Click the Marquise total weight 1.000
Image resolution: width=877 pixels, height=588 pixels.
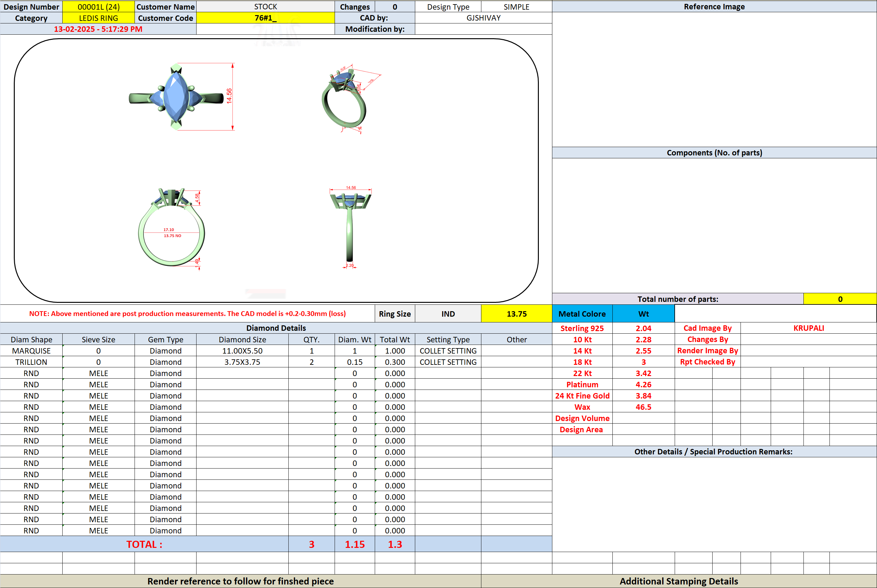click(x=395, y=351)
